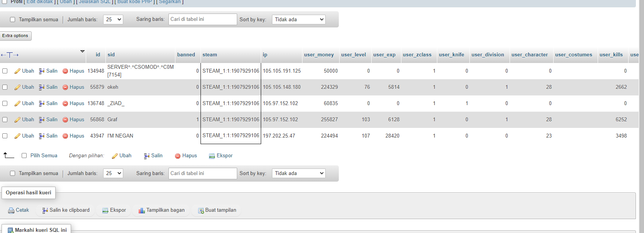Image resolution: width=644 pixels, height=233 pixels.
Task: Click the Extra options button
Action: tap(15, 36)
